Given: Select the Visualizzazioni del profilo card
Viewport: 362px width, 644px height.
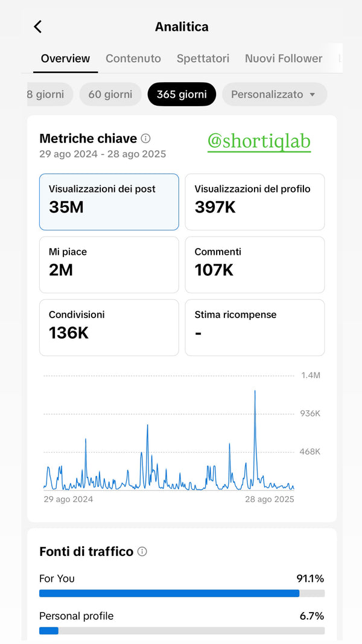Looking at the screenshot, I should pyautogui.click(x=255, y=202).
